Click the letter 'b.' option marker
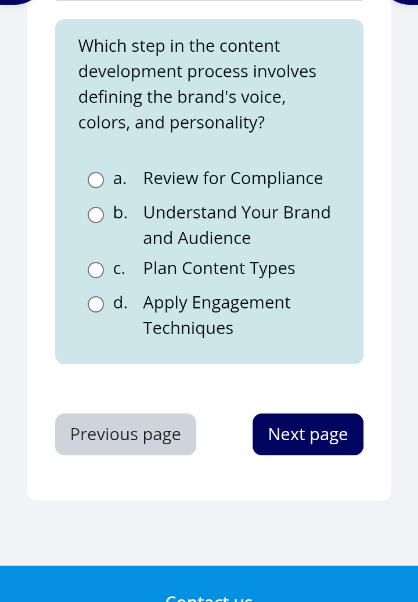Screen dimensions: 418x602 pos(120,213)
